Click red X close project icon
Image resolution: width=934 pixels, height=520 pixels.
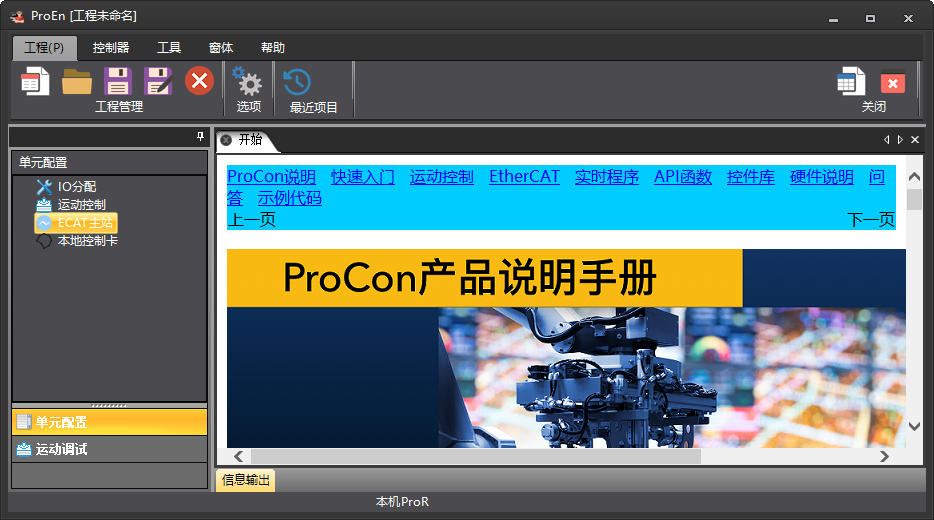coord(200,80)
